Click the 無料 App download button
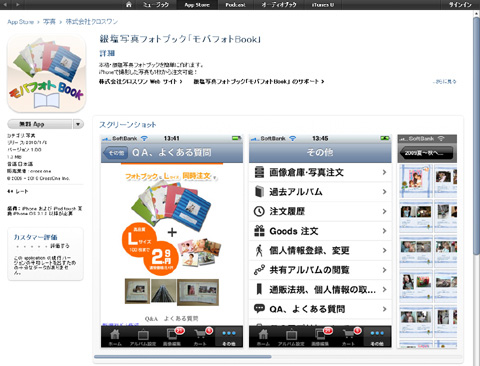 tap(40, 124)
